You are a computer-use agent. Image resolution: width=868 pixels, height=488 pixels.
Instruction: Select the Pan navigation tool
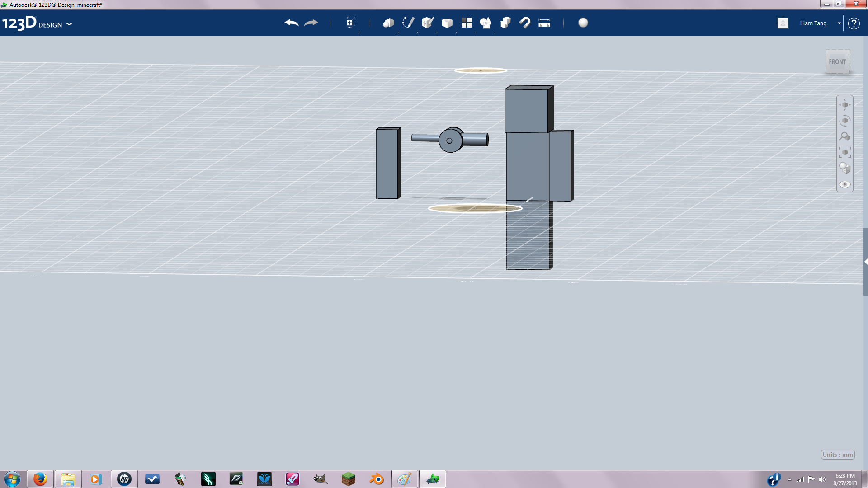(845, 105)
